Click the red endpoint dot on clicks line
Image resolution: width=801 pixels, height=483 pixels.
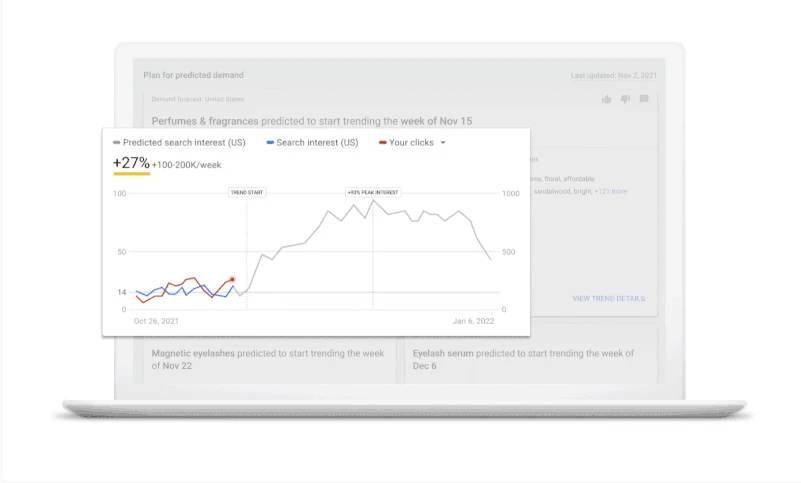click(x=233, y=280)
